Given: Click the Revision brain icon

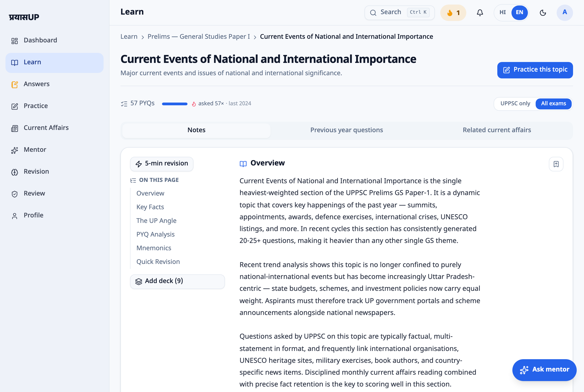Looking at the screenshot, I should 15,172.
